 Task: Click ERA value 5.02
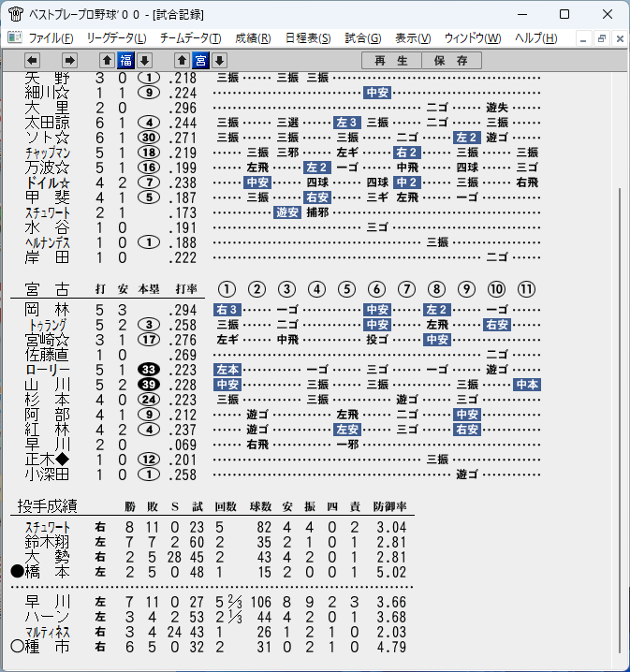[391, 572]
